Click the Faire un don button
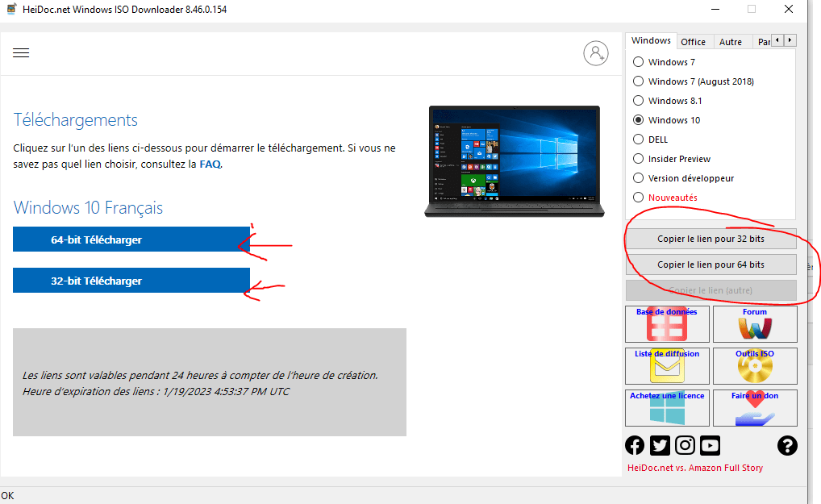The height and width of the screenshot is (504, 821). pyautogui.click(x=755, y=408)
